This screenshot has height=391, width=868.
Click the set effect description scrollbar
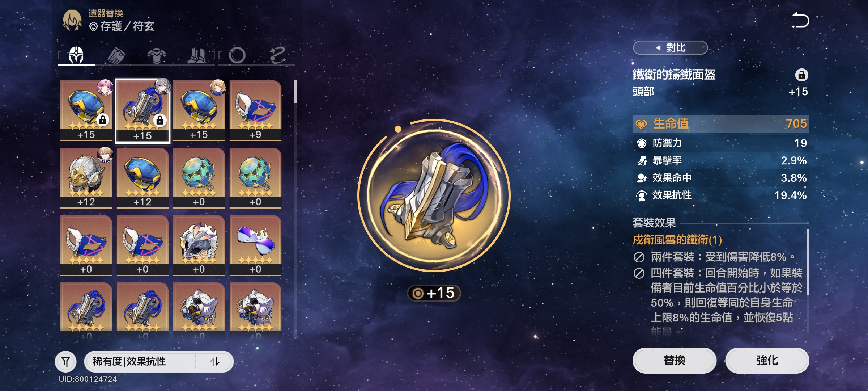807,262
